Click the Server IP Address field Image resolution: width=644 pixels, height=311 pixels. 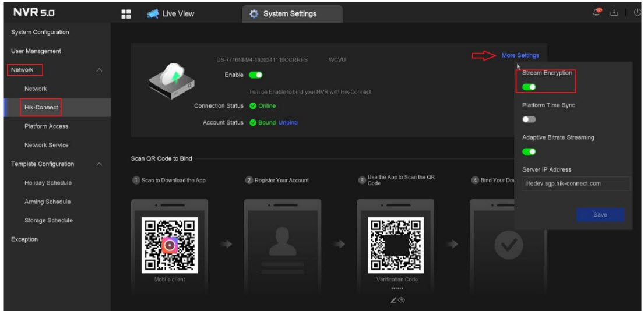575,183
